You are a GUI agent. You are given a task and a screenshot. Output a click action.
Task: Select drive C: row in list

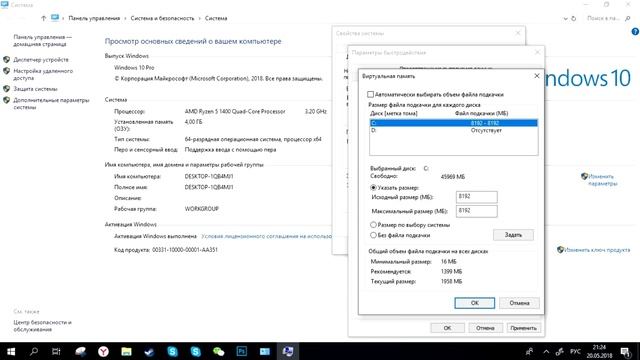point(453,123)
